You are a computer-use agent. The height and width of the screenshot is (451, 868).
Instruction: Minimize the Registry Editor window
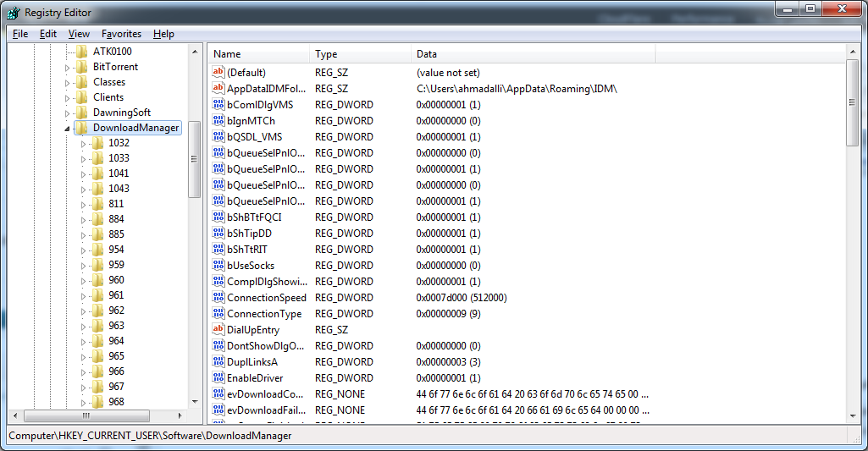(x=787, y=8)
